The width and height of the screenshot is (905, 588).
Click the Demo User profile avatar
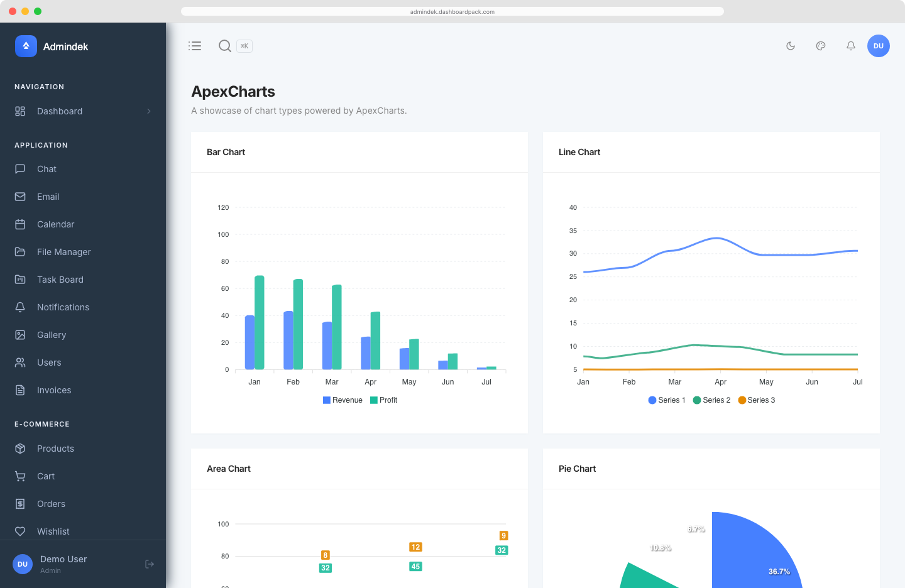(23, 564)
